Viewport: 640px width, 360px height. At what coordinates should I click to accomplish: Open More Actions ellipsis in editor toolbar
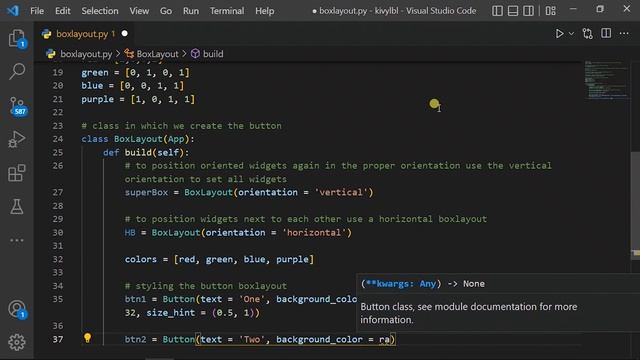(624, 33)
